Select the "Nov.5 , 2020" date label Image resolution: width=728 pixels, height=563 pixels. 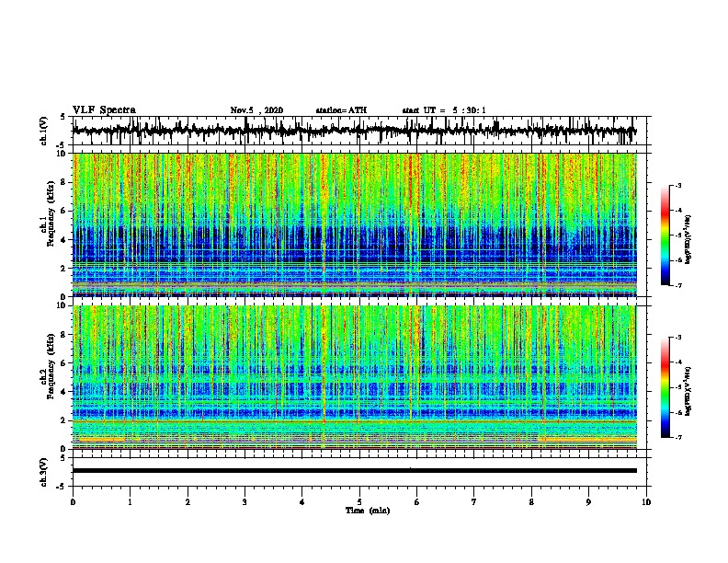pos(256,110)
